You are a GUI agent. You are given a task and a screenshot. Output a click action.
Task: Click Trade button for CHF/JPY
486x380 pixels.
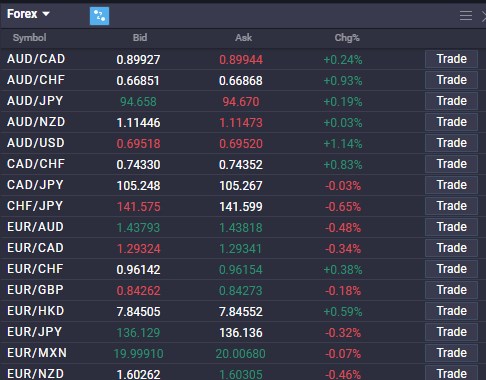click(451, 206)
